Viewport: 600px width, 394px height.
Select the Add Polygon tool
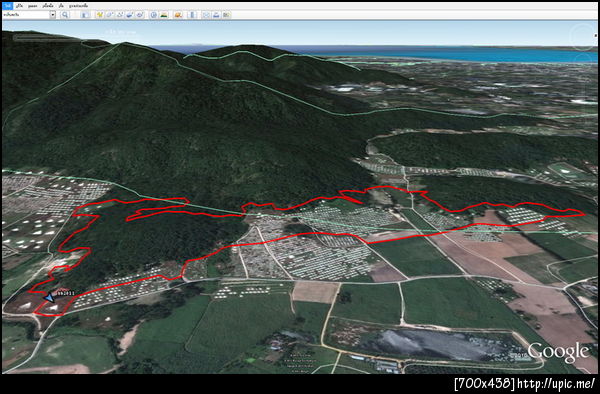pyautogui.click(x=109, y=15)
